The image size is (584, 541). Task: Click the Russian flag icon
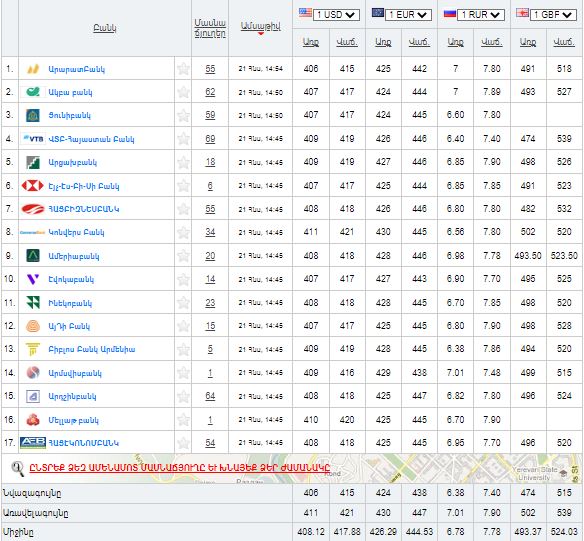(450, 13)
